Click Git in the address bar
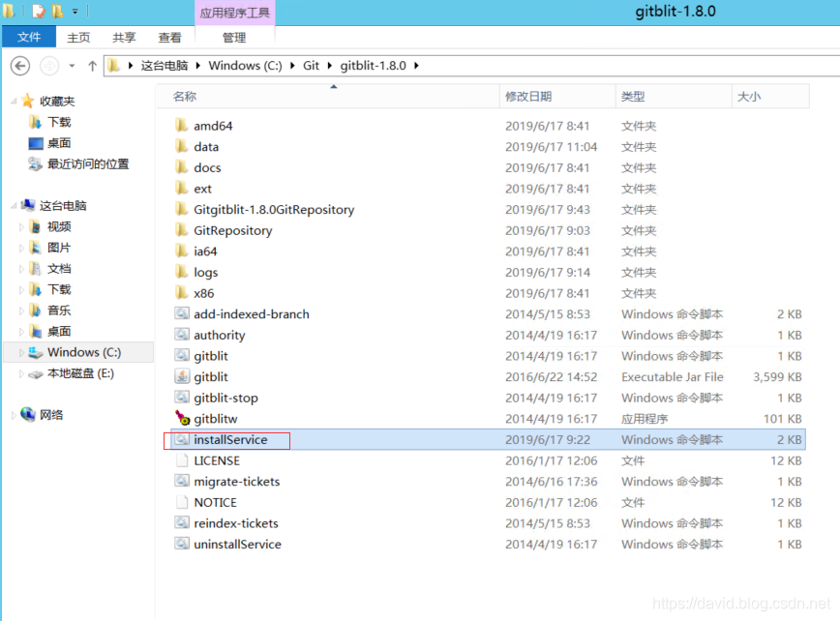Screen dimensions: 840x621 (x=311, y=66)
